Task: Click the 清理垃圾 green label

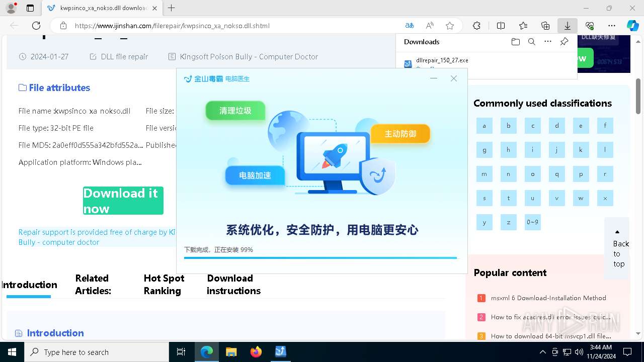Action: 235,111
